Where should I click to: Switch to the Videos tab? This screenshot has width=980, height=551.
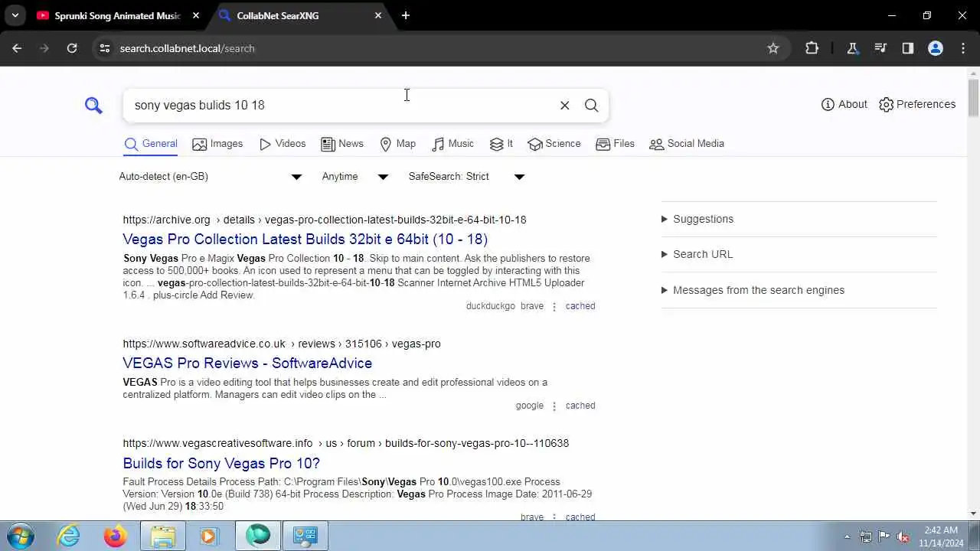(283, 144)
